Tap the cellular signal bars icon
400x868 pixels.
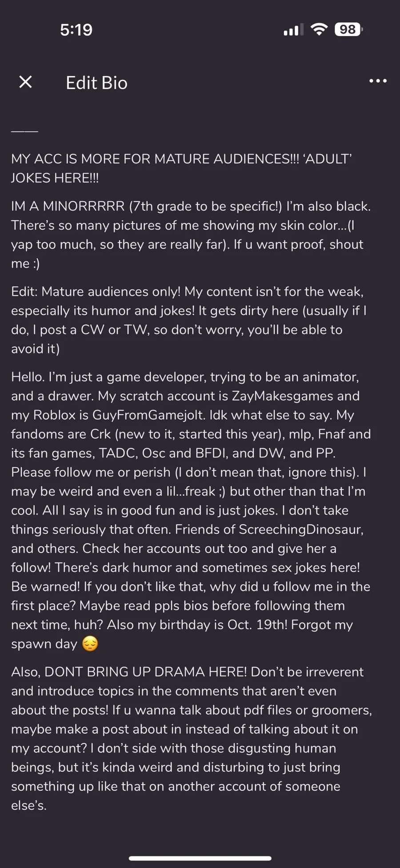293,30
